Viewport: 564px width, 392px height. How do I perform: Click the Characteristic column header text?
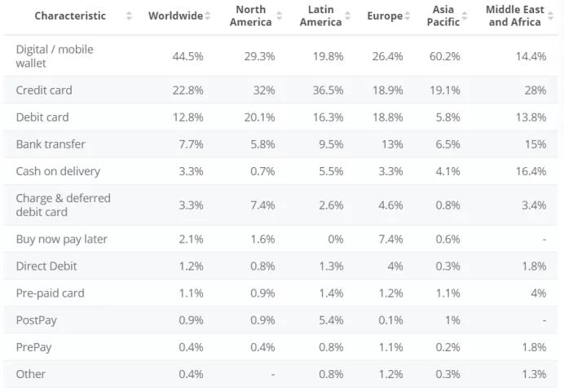pos(70,16)
